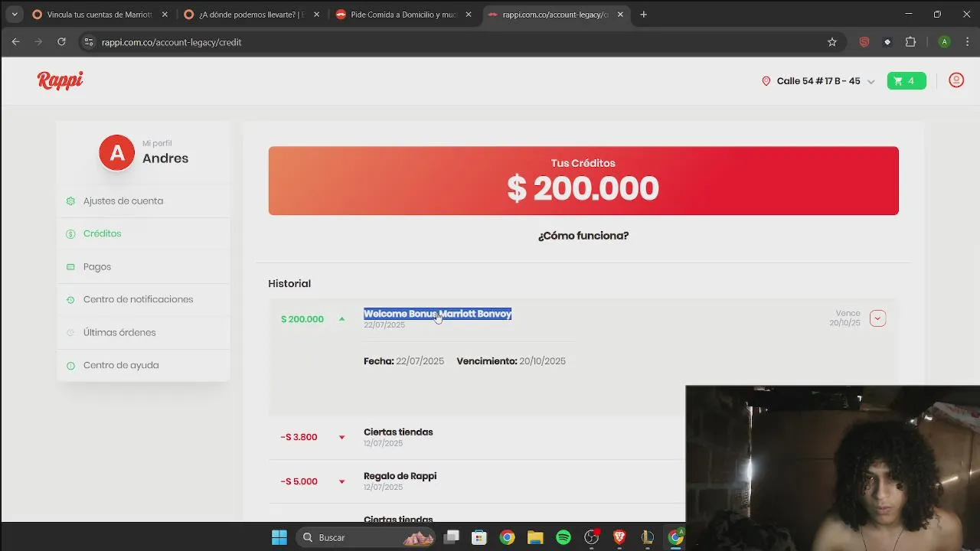
Task: Click the $ 200.000 amount in the history row
Action: 302,319
